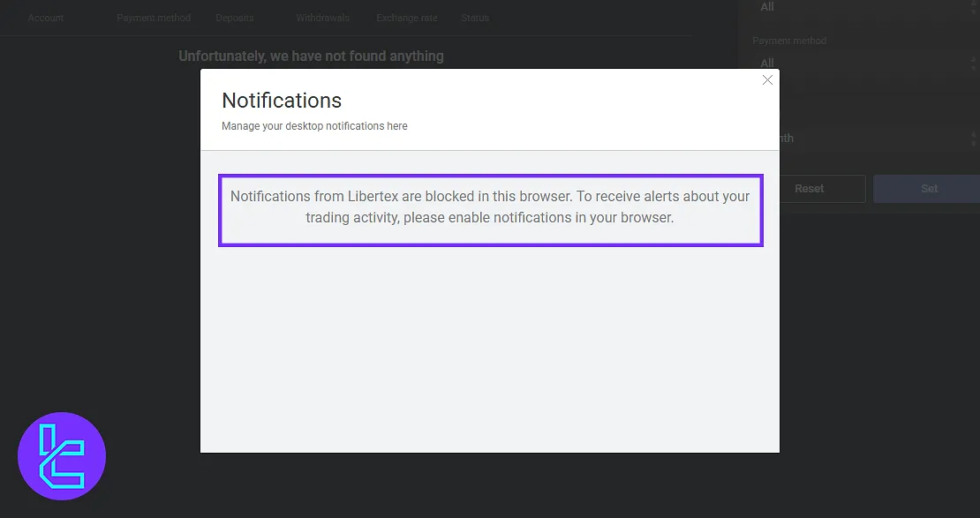Image resolution: width=980 pixels, height=518 pixels.
Task: Open the Payment method All dropdown
Action: [865, 64]
